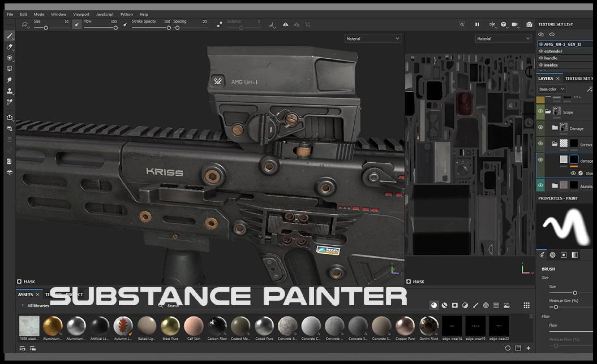Hide the Scope layer folder
Viewport: 597px width, 364px height.
(x=540, y=112)
